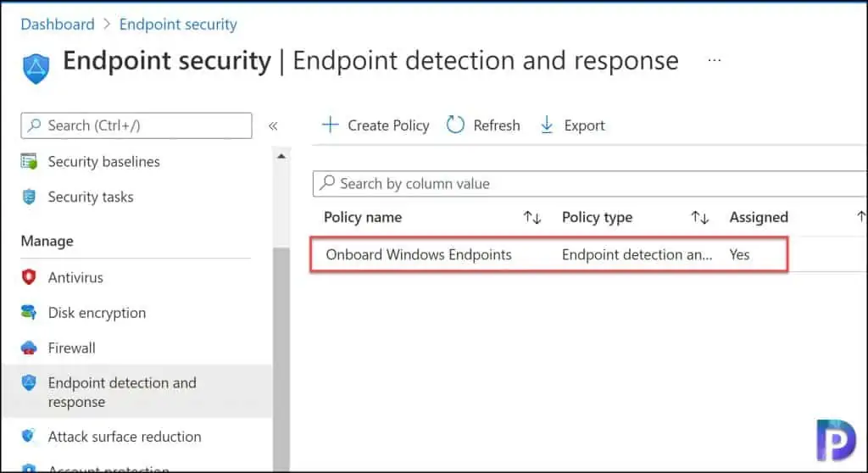
Task: Sort by Policy name using its arrows
Action: click(532, 218)
